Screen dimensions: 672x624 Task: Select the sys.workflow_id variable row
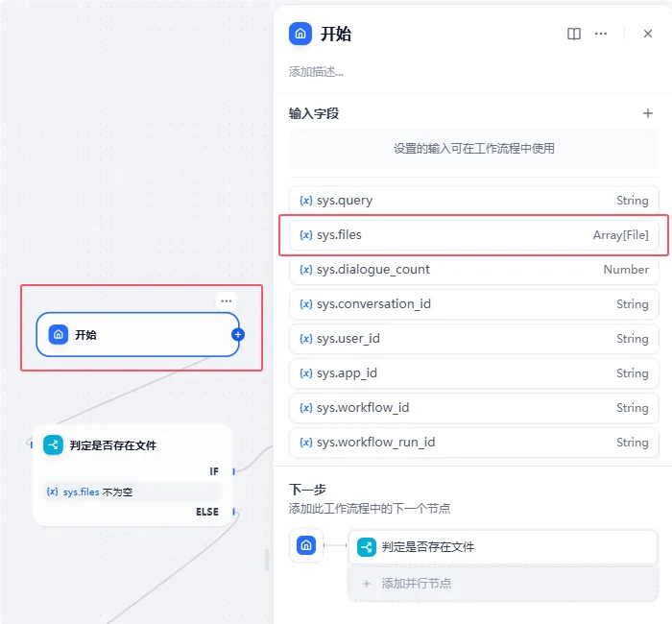click(474, 408)
